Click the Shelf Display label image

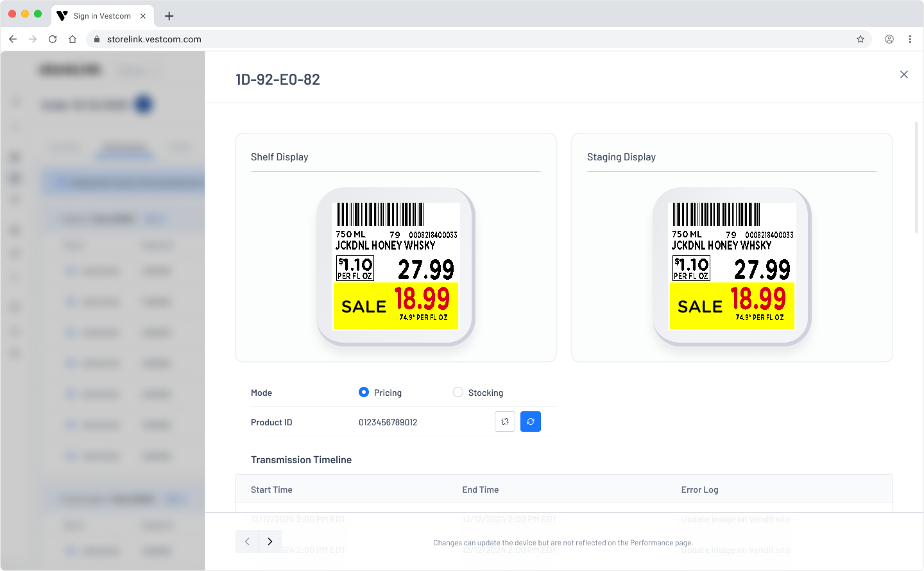click(x=396, y=267)
